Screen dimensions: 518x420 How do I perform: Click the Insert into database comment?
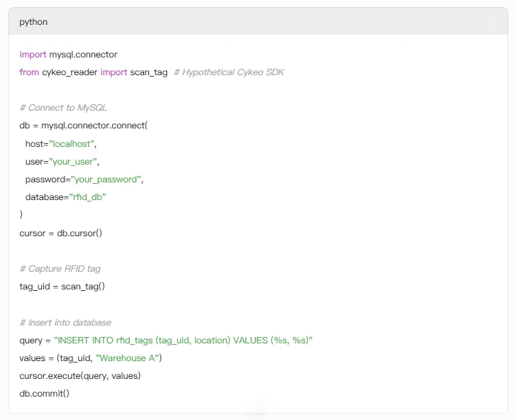tap(65, 323)
